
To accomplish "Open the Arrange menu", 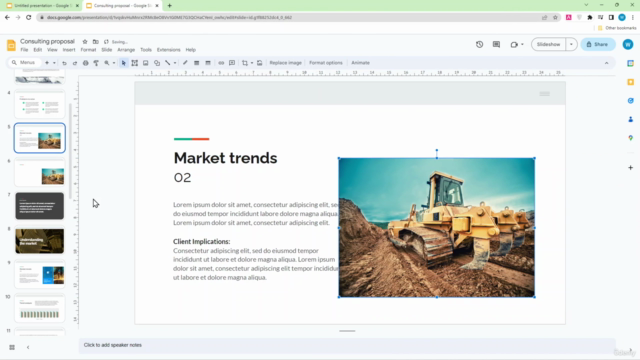I will click(x=126, y=50).
